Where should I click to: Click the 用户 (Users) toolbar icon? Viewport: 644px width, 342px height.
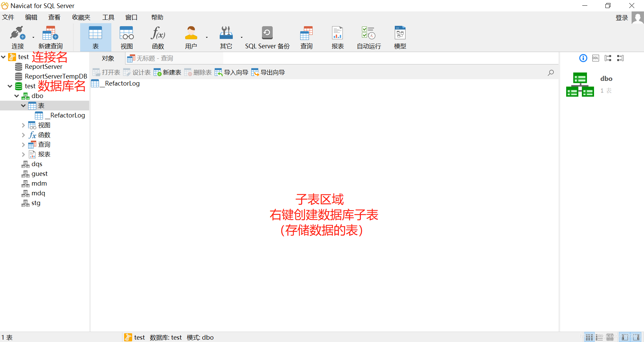191,37
